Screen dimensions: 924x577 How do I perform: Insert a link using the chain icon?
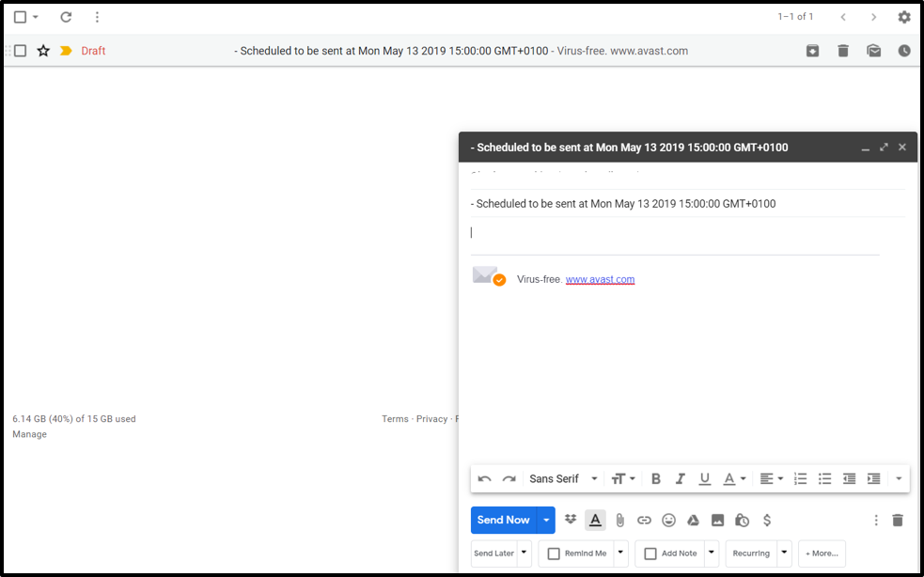tap(644, 520)
